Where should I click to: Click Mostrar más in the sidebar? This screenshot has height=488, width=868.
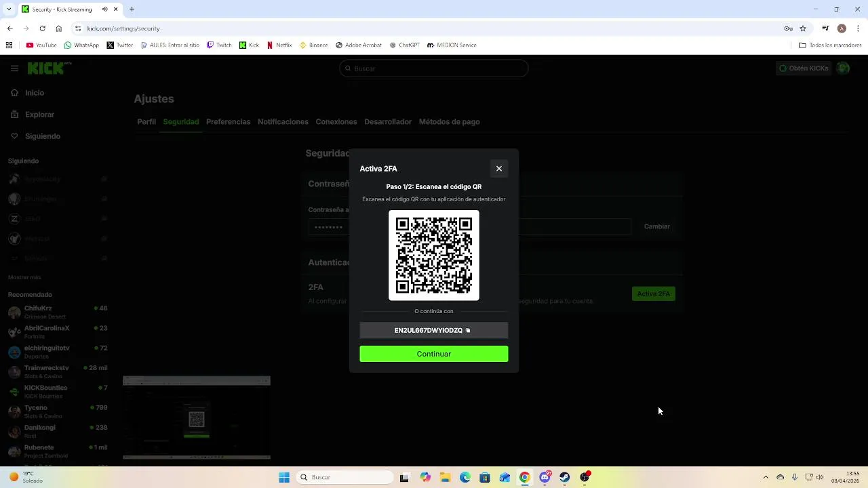click(x=24, y=277)
